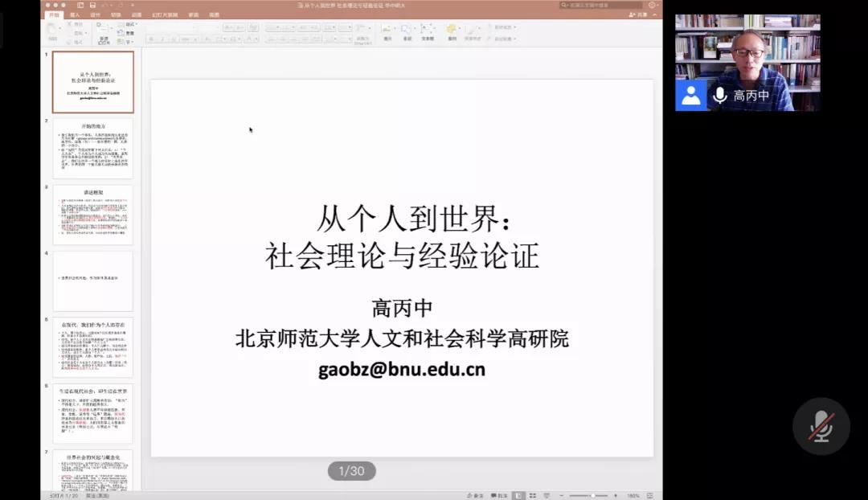Toggle the notes pane in status bar

tap(477, 495)
